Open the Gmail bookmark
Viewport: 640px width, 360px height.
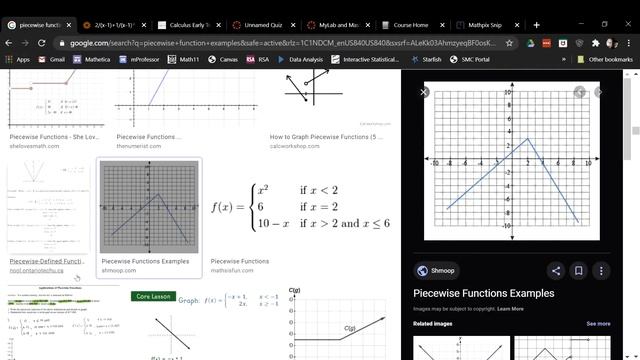pyautogui.click(x=51, y=60)
